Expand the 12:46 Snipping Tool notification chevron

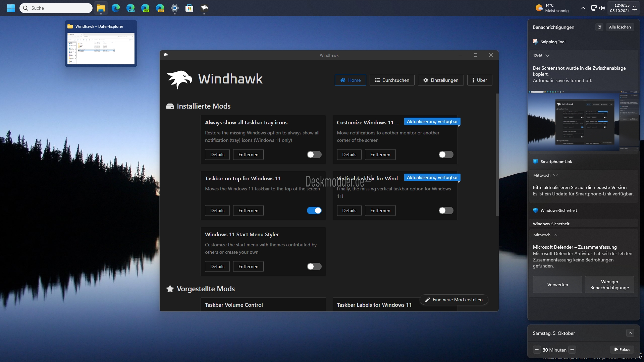tap(547, 56)
